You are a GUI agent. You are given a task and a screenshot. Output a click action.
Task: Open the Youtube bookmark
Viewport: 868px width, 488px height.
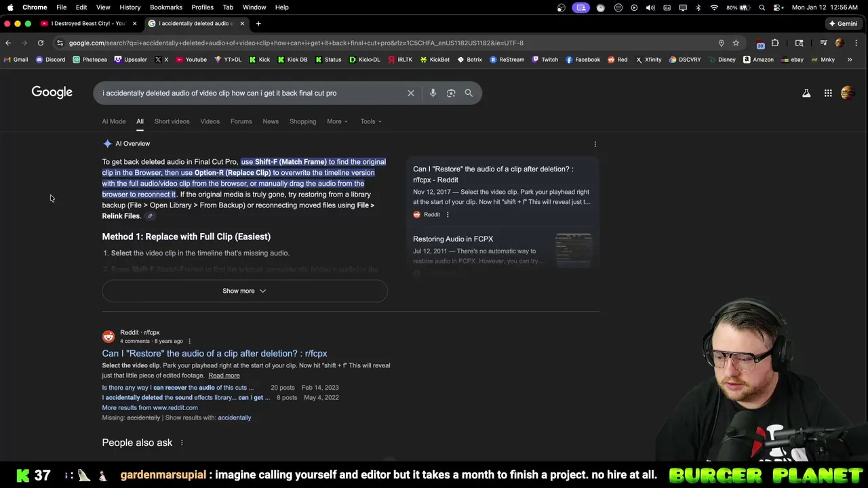(191, 60)
